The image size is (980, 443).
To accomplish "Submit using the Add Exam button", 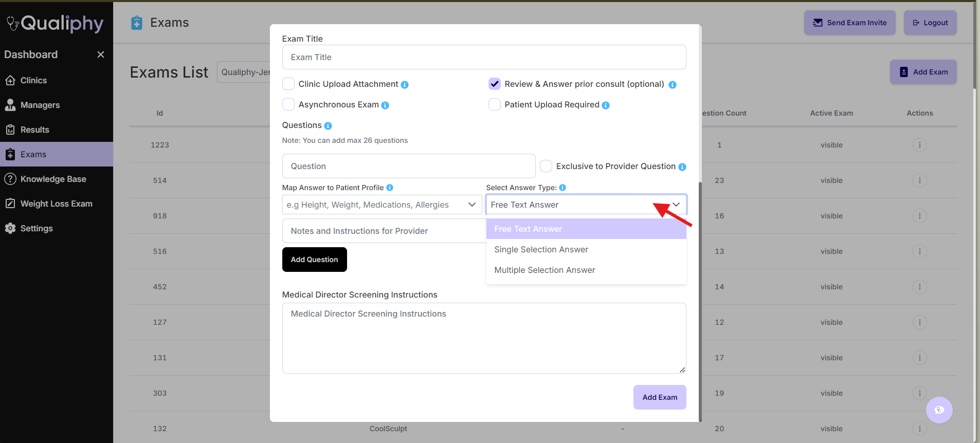I will tap(659, 397).
